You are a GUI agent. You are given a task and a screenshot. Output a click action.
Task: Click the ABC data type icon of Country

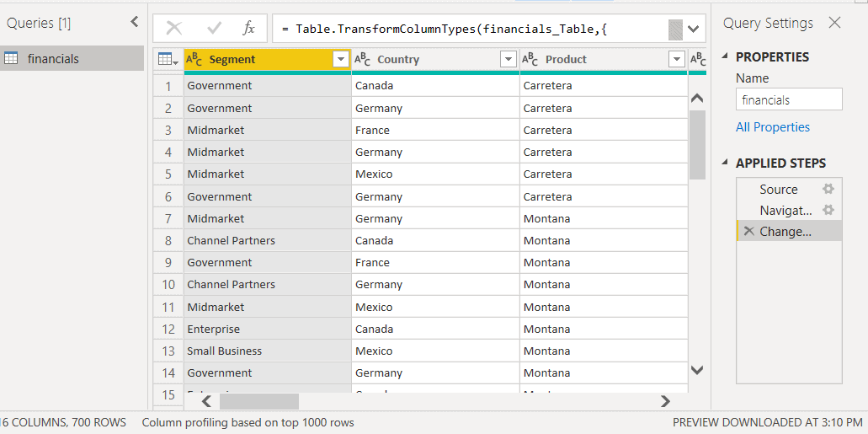tap(363, 59)
